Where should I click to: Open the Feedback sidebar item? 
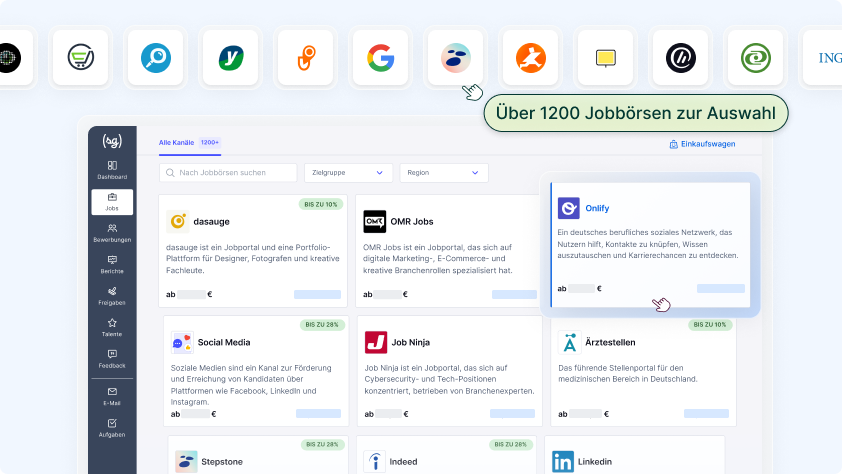[112, 359]
